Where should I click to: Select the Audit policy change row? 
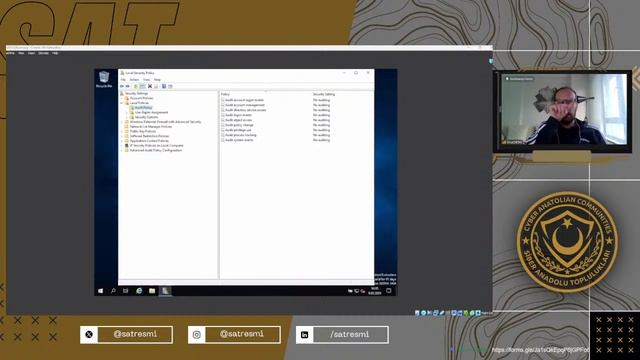click(x=239, y=125)
